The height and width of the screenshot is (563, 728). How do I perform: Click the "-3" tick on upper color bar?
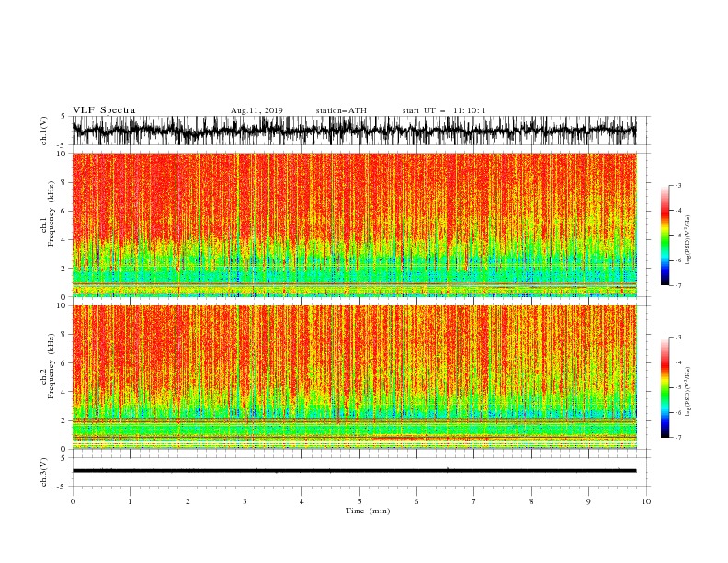click(x=677, y=185)
